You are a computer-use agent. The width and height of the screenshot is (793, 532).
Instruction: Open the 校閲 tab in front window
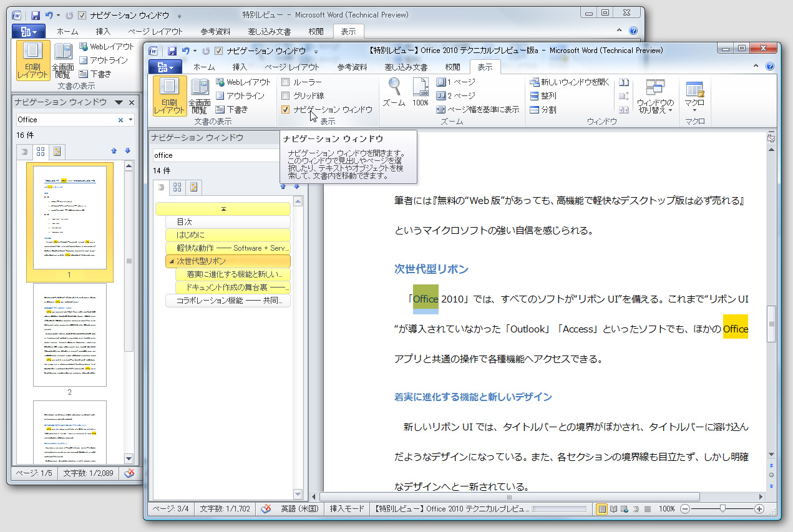[x=452, y=67]
